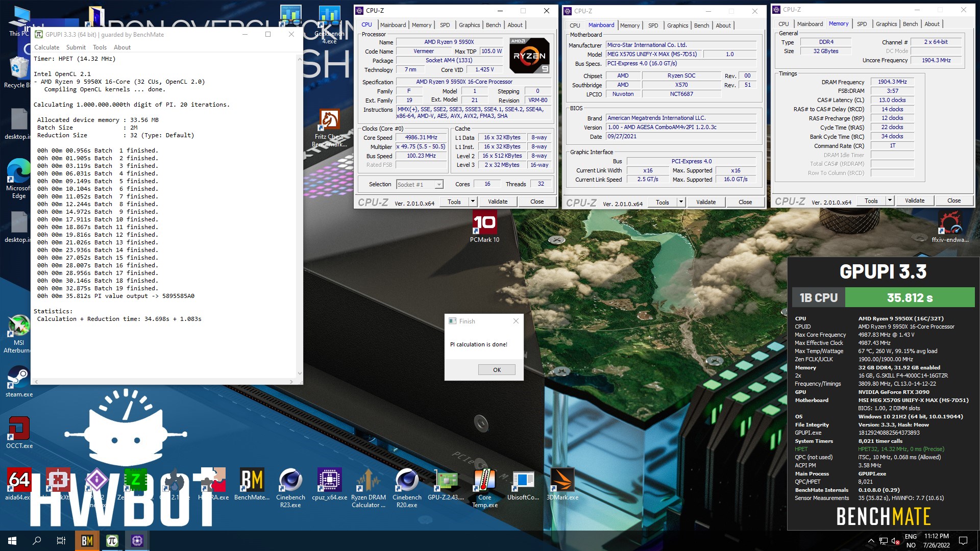The width and height of the screenshot is (980, 551).
Task: Open the ffxiv-endwalker benchmark desktop icon
Action: (949, 227)
